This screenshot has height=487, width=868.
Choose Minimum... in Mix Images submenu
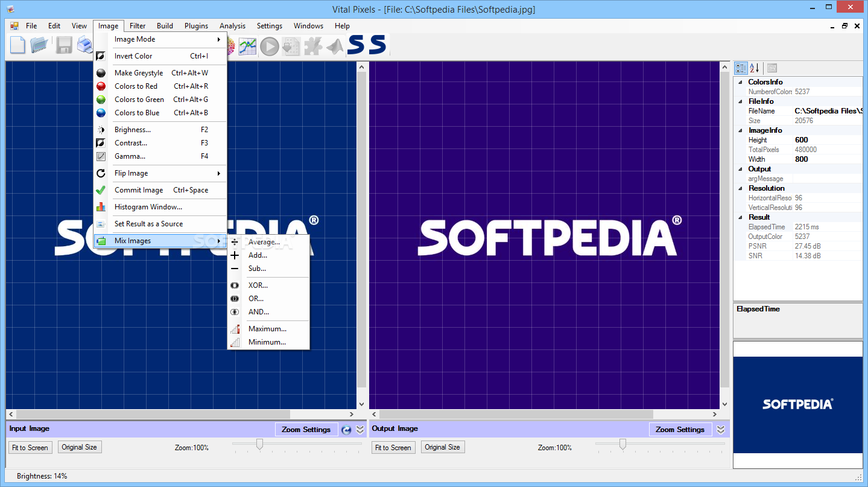tap(268, 342)
